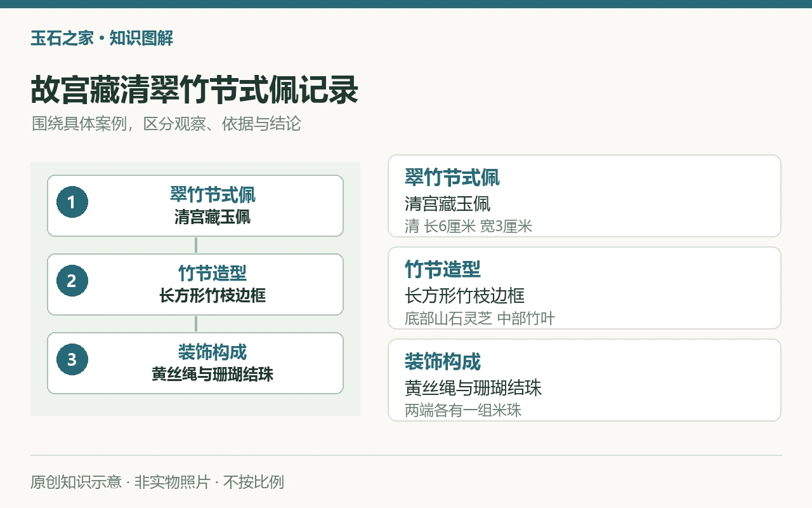Click the 两端各有一组米珠 description line
This screenshot has width=812, height=508.
[463, 410]
